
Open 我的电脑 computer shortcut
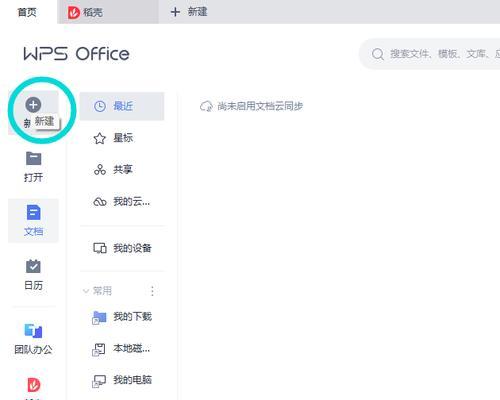click(x=122, y=380)
